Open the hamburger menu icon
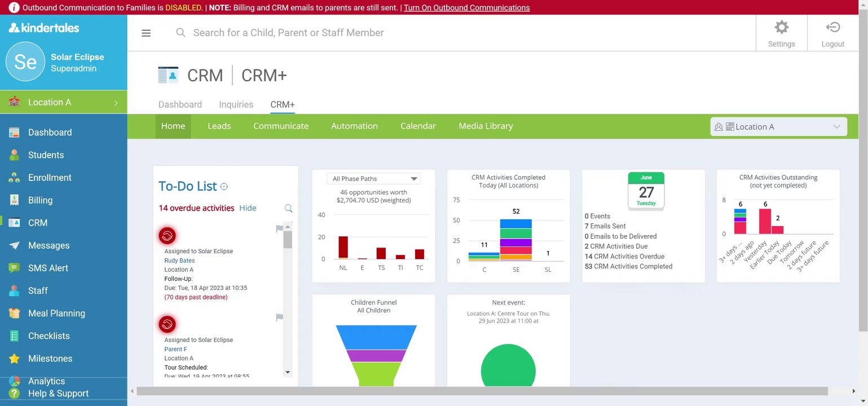The image size is (868, 406). point(146,33)
